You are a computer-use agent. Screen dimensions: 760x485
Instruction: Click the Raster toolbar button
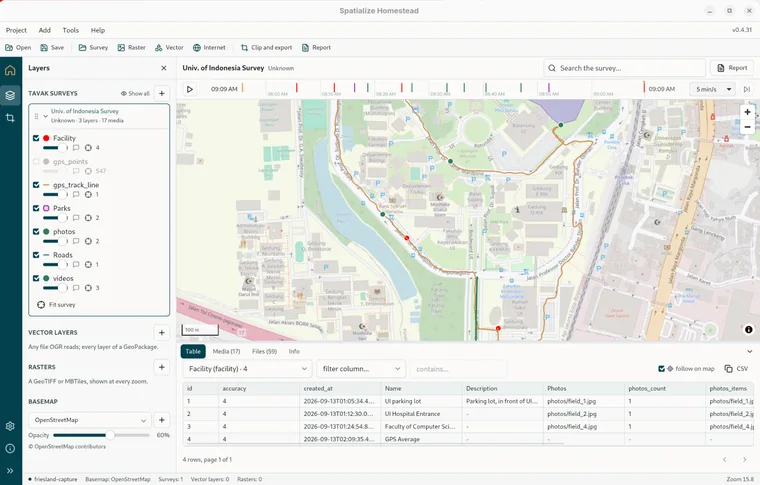pyautogui.click(x=131, y=47)
